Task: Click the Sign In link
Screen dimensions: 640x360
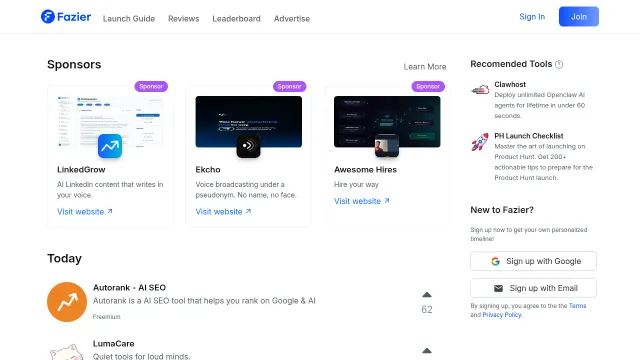Action: pyautogui.click(x=532, y=17)
